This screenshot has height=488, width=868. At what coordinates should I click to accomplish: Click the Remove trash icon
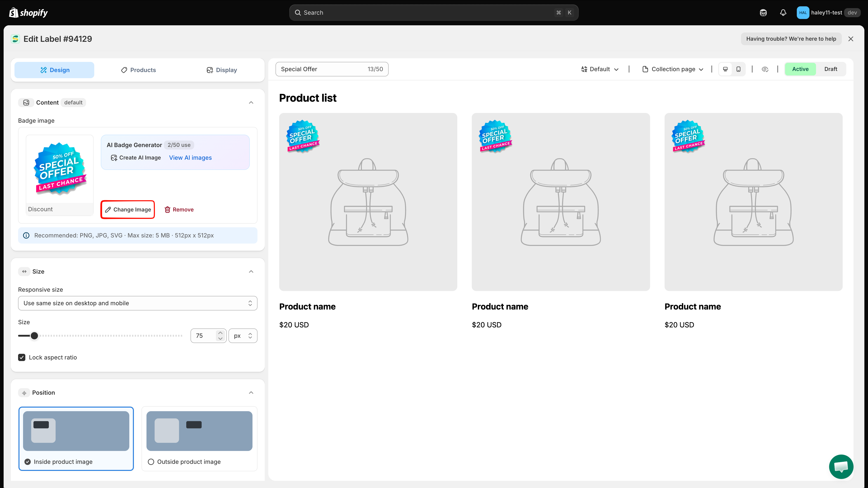point(167,209)
